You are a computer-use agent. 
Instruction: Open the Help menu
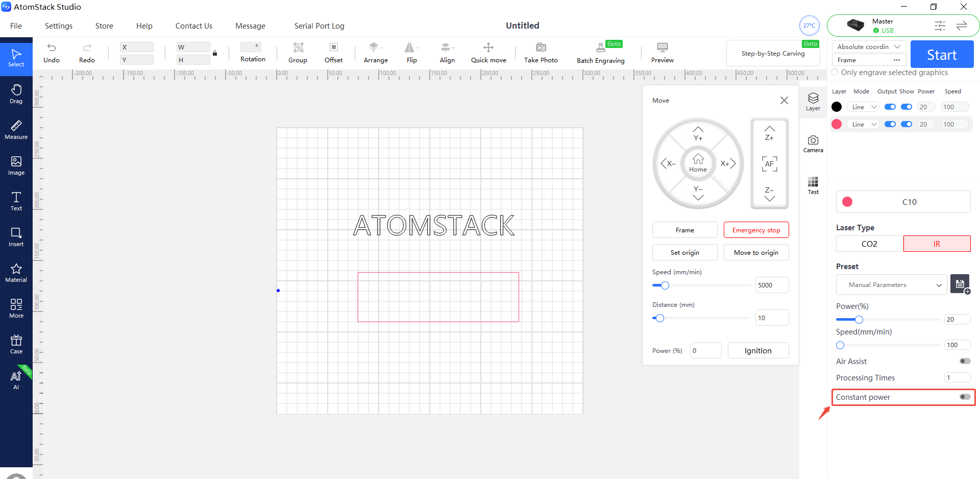point(144,26)
